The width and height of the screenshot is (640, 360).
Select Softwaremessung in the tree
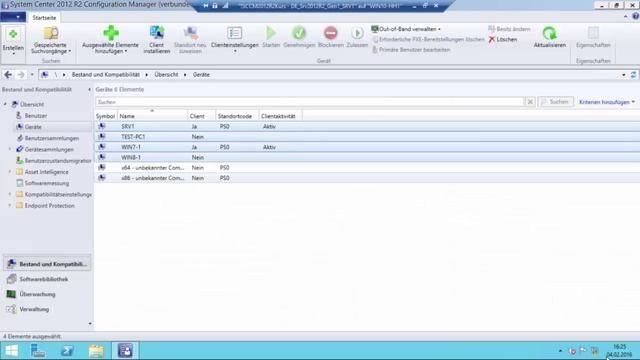(47, 183)
